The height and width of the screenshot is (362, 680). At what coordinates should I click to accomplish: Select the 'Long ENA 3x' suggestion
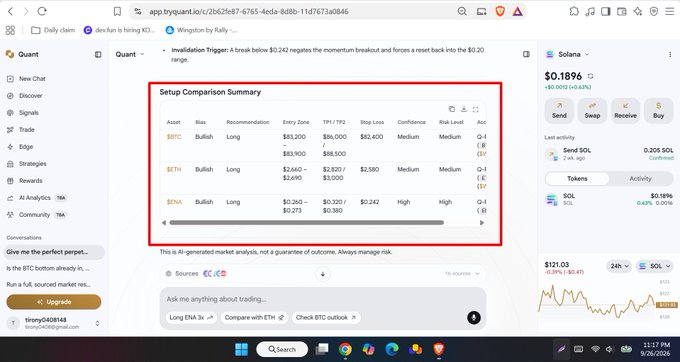pos(191,317)
